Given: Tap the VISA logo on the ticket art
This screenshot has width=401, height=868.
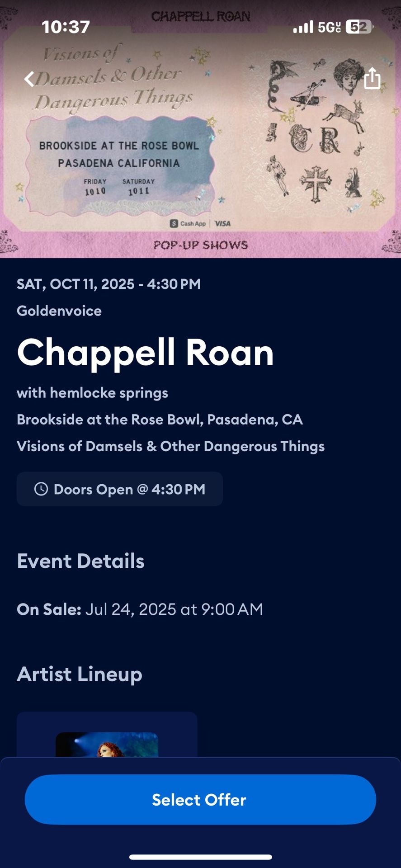Looking at the screenshot, I should (222, 223).
